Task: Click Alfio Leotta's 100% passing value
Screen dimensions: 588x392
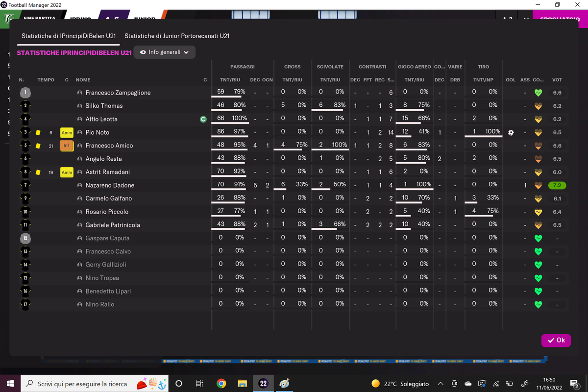Action: click(x=240, y=118)
